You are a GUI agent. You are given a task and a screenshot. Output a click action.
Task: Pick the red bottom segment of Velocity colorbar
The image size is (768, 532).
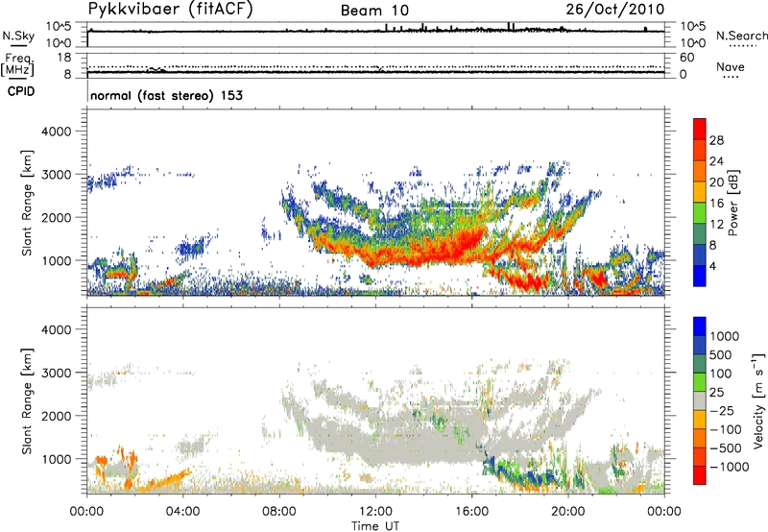point(700,475)
